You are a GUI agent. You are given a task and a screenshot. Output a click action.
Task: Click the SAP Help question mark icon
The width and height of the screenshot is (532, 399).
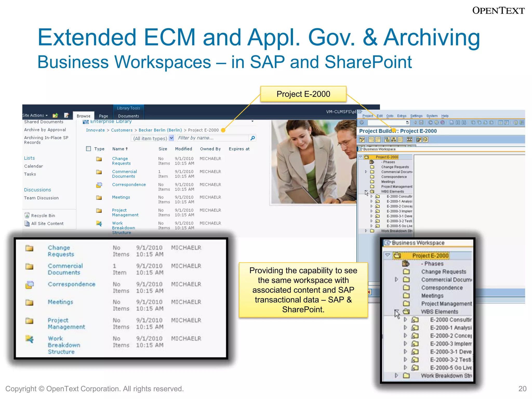pos(516,123)
